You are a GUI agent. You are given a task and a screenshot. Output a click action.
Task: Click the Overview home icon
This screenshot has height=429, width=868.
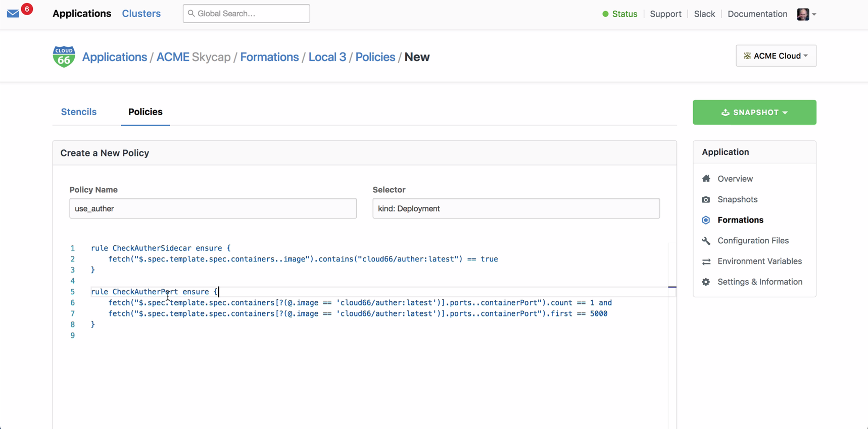(x=706, y=179)
